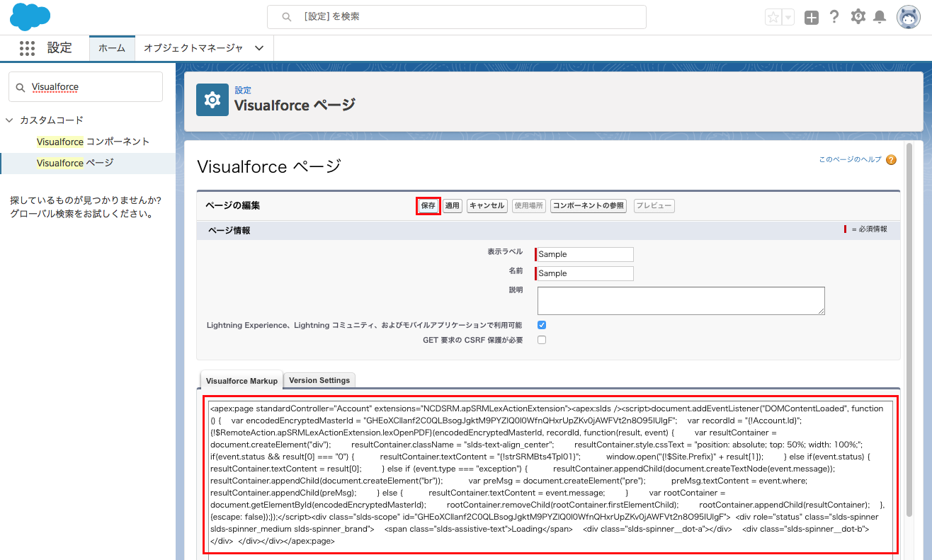The width and height of the screenshot is (932, 560).
Task: Click the プレビュー button
Action: 654,206
